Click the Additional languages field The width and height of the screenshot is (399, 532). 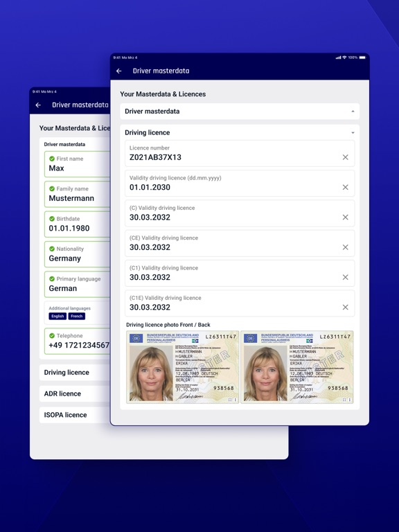(x=77, y=312)
